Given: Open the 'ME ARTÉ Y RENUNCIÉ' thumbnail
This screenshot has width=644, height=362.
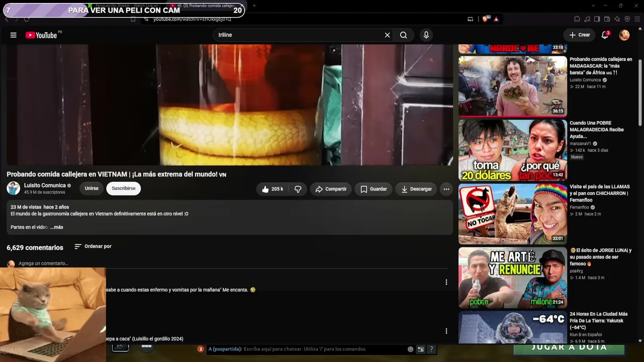Looking at the screenshot, I should coord(513,278).
